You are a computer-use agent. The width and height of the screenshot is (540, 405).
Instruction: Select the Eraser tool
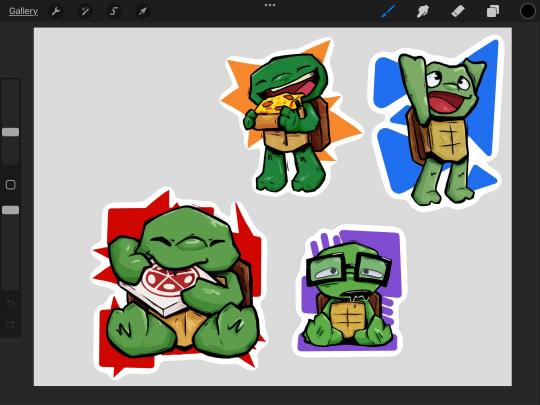point(458,11)
